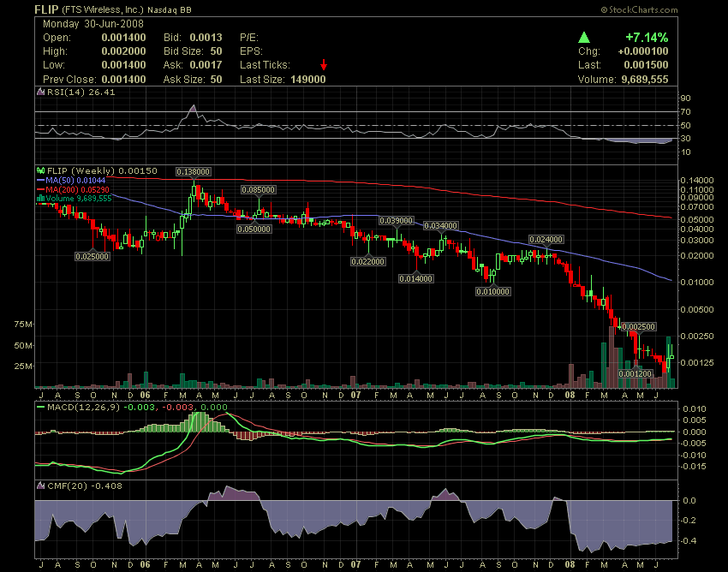This screenshot has height=572, width=728.
Task: Click the 75M volume axis label
Action: click(23, 324)
